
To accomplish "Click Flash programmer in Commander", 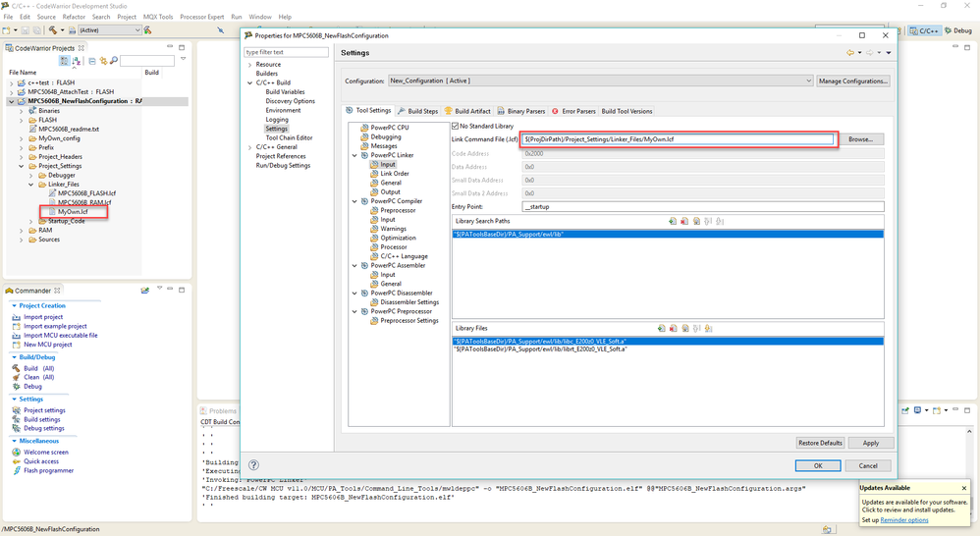I will 49,470.
